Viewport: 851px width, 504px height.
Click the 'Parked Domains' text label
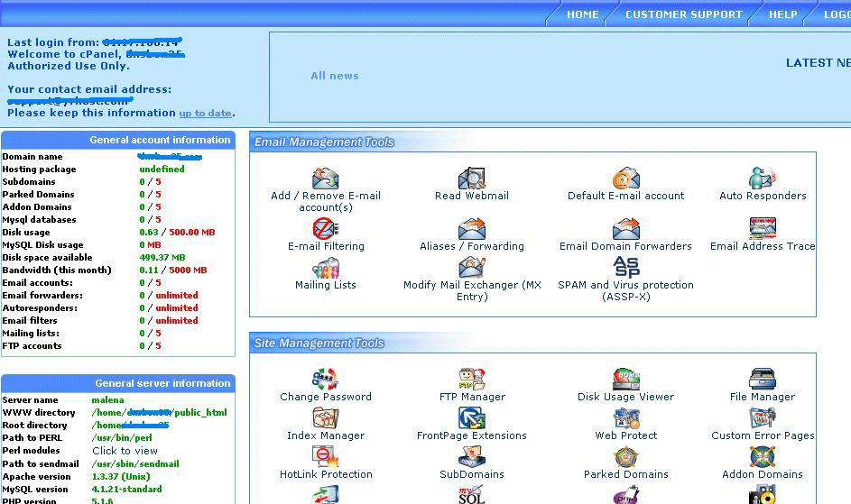[625, 474]
